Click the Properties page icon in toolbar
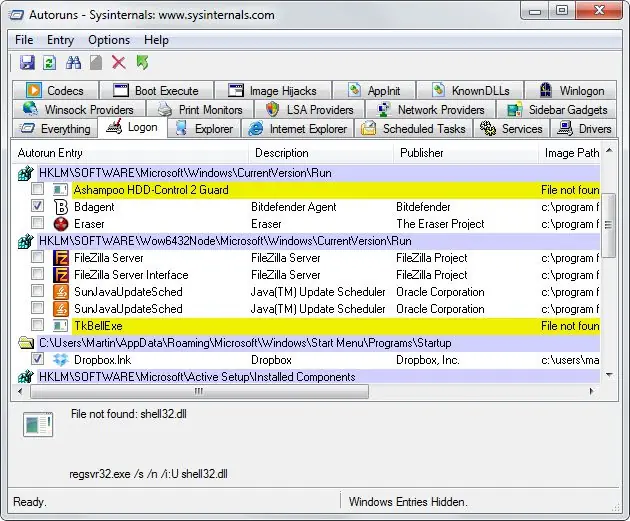630x521 pixels. click(x=96, y=63)
